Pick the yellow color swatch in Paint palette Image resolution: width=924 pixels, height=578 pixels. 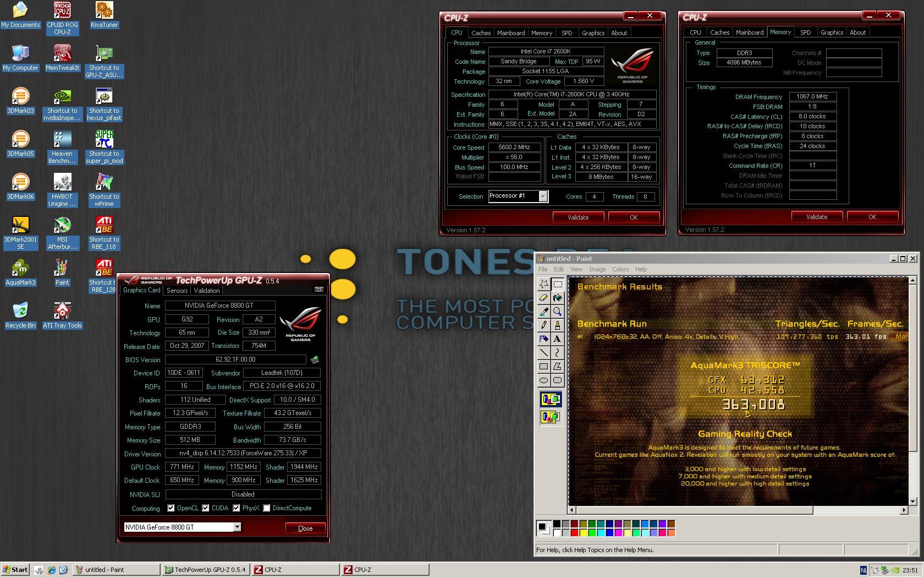583,532
